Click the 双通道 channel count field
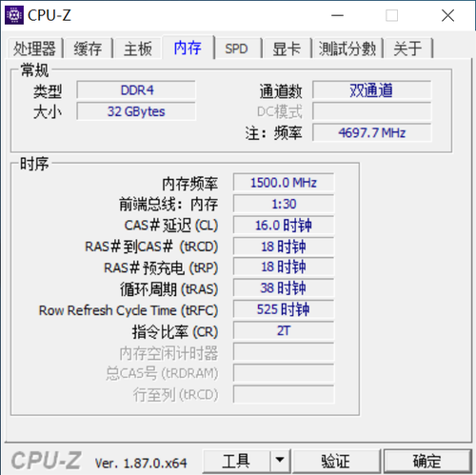The height and width of the screenshot is (475, 476). coord(371,90)
